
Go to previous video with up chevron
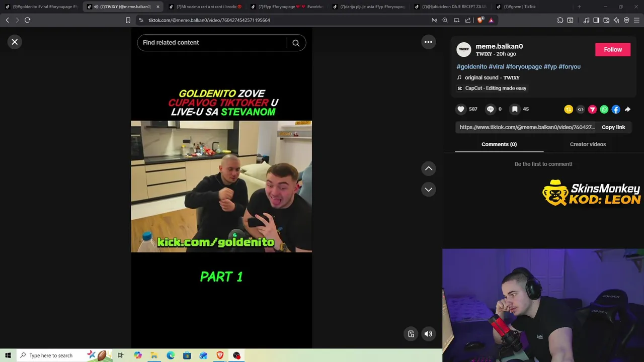click(x=428, y=168)
